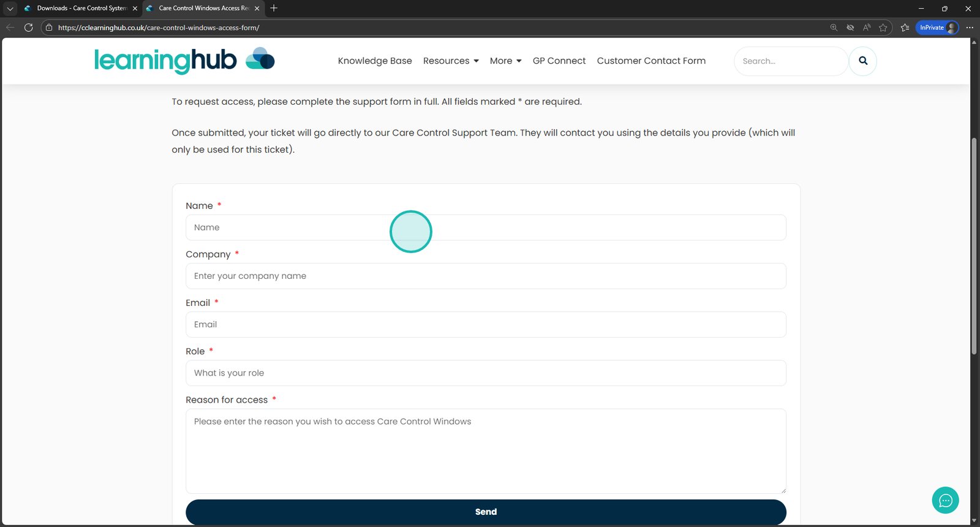Open the tab actions menu chevron
This screenshot has height=527, width=980.
(10, 9)
